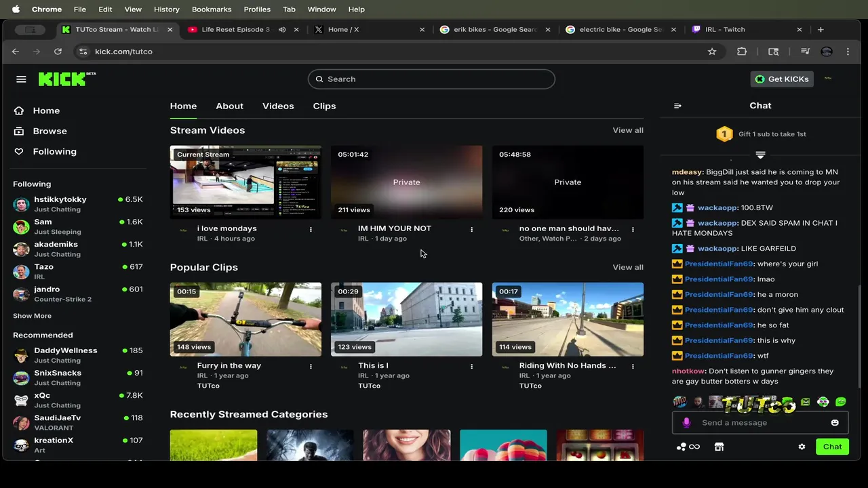Viewport: 868px width, 488px height.
Task: Click the Gift 1 sub to take 1st banner
Action: pyautogui.click(x=760, y=134)
